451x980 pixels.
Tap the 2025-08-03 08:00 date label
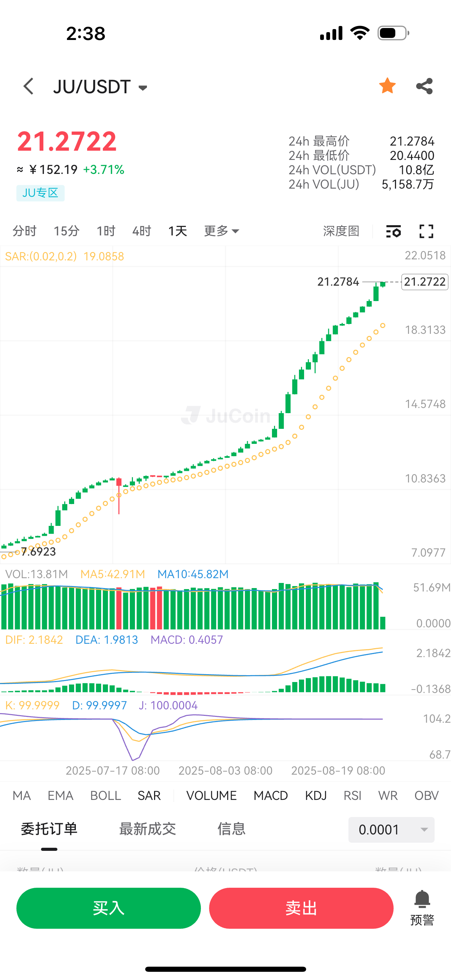(x=225, y=771)
